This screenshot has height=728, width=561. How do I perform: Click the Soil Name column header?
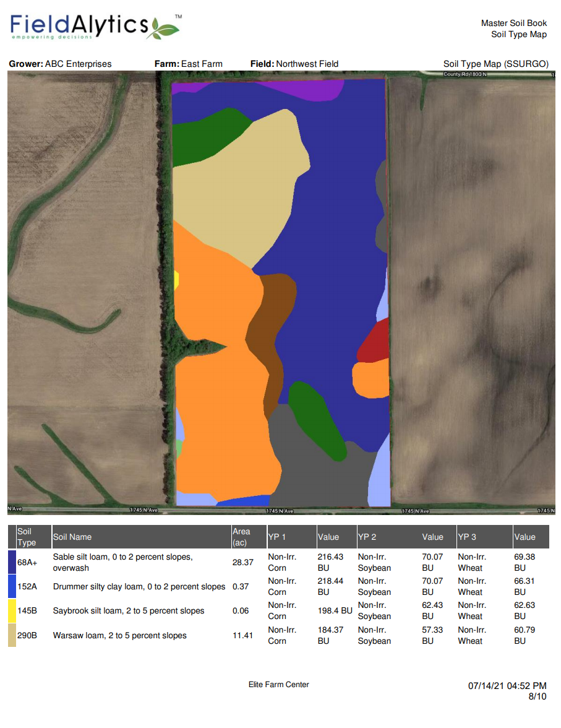click(73, 537)
